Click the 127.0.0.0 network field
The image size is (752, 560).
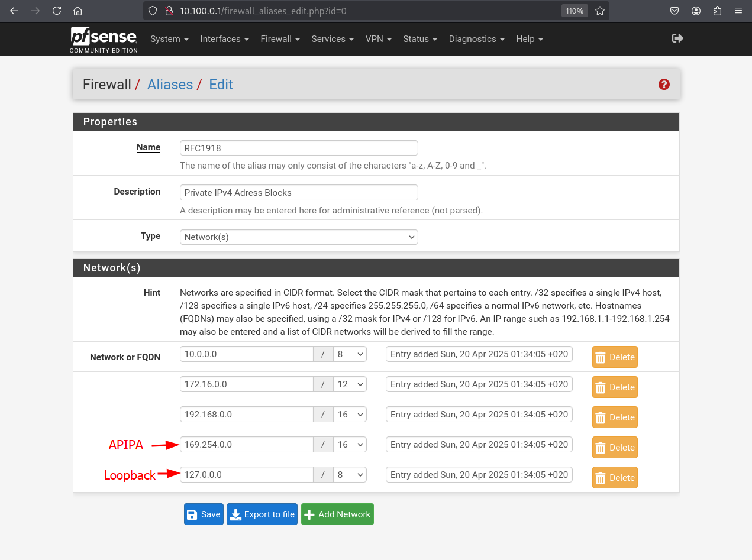click(246, 475)
